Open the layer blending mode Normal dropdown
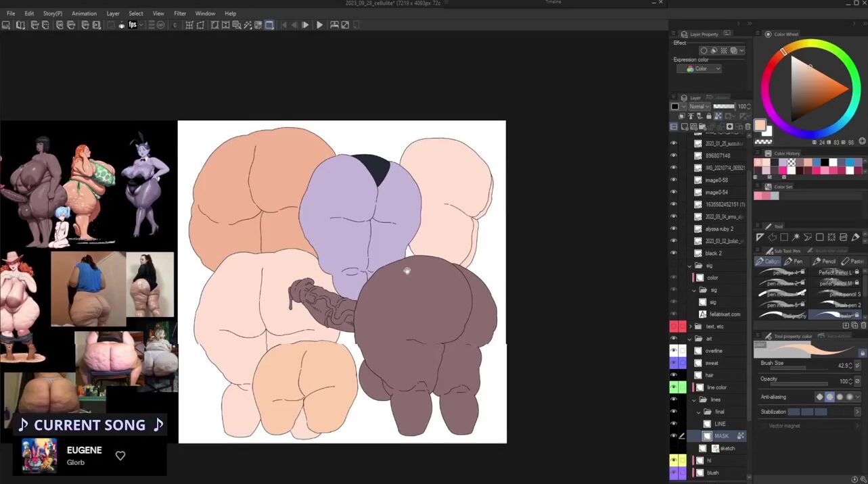Screen dimensions: 868x484 (700, 107)
